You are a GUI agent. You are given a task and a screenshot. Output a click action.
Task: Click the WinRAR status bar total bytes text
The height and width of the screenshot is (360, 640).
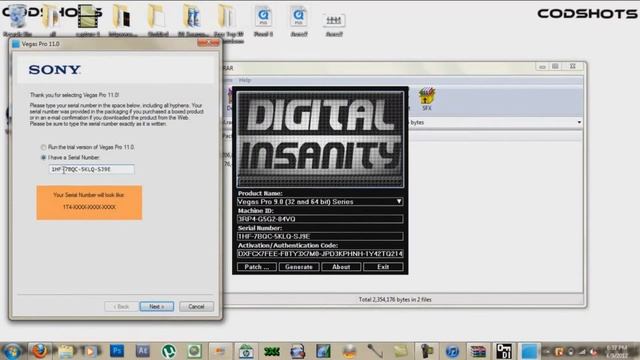(395, 300)
